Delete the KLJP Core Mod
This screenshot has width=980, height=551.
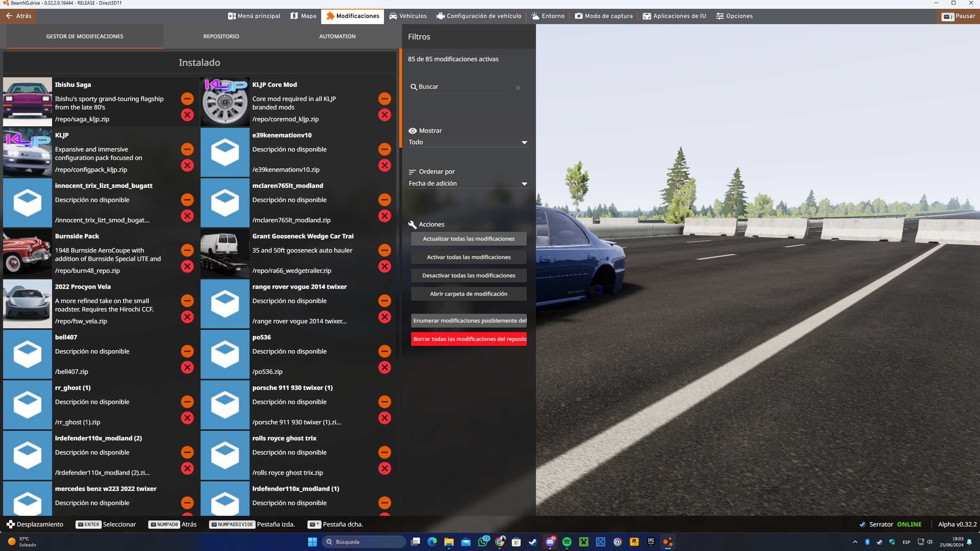click(384, 115)
